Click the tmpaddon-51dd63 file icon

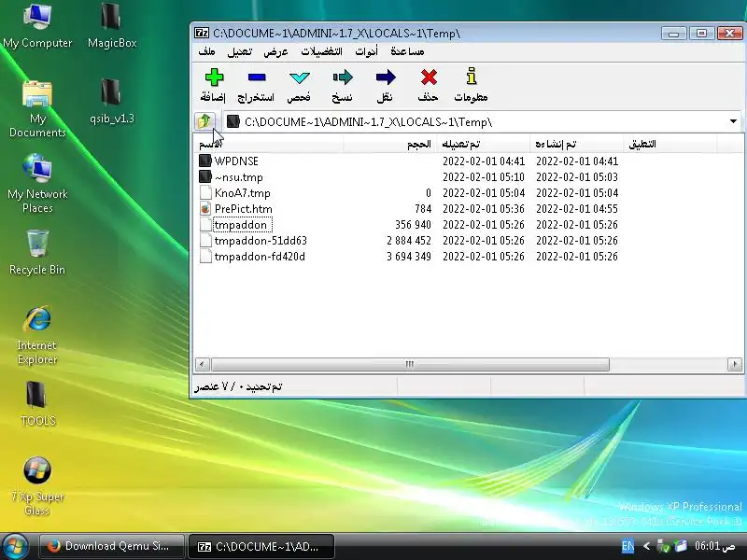pyautogui.click(x=205, y=241)
